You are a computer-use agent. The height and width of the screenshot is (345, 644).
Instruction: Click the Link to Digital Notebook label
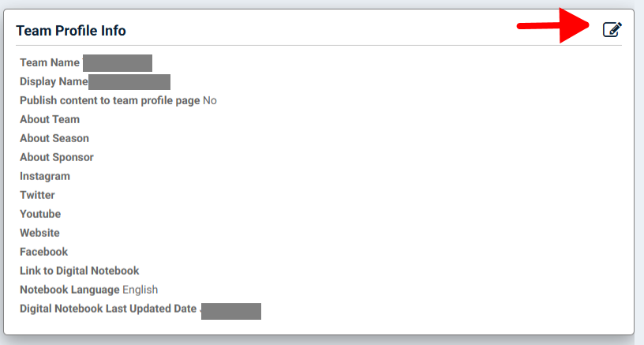pyautogui.click(x=79, y=271)
